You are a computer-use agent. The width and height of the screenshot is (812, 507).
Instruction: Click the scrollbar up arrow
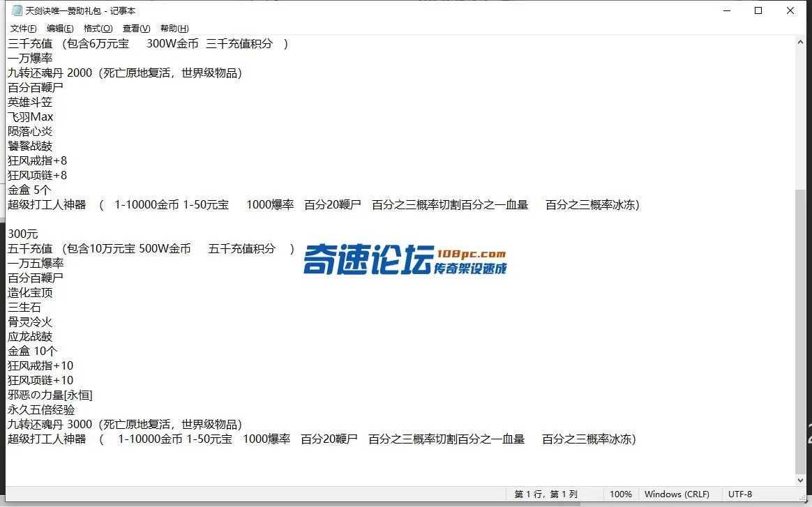coord(801,42)
